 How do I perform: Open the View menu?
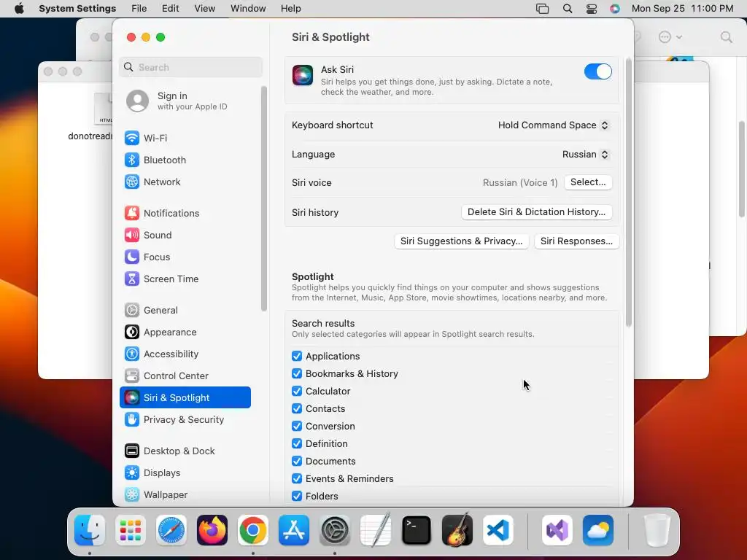click(204, 9)
